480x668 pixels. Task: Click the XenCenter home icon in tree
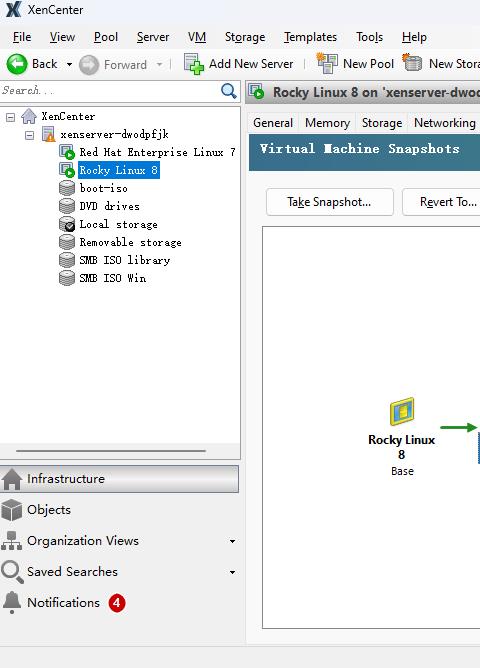(x=29, y=116)
